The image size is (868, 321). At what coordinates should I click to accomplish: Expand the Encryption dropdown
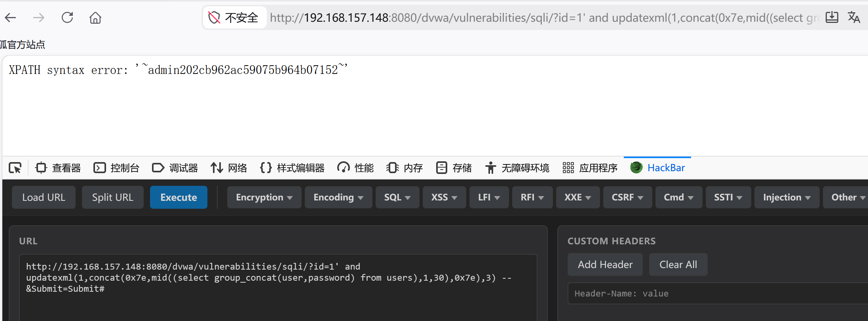264,197
